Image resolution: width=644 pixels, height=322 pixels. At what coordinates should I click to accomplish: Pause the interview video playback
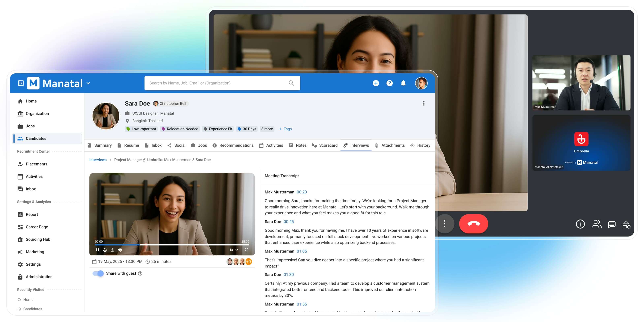tap(97, 250)
